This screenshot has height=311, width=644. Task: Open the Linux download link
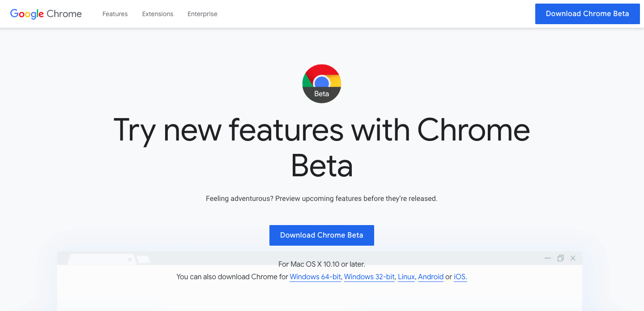pyautogui.click(x=406, y=277)
